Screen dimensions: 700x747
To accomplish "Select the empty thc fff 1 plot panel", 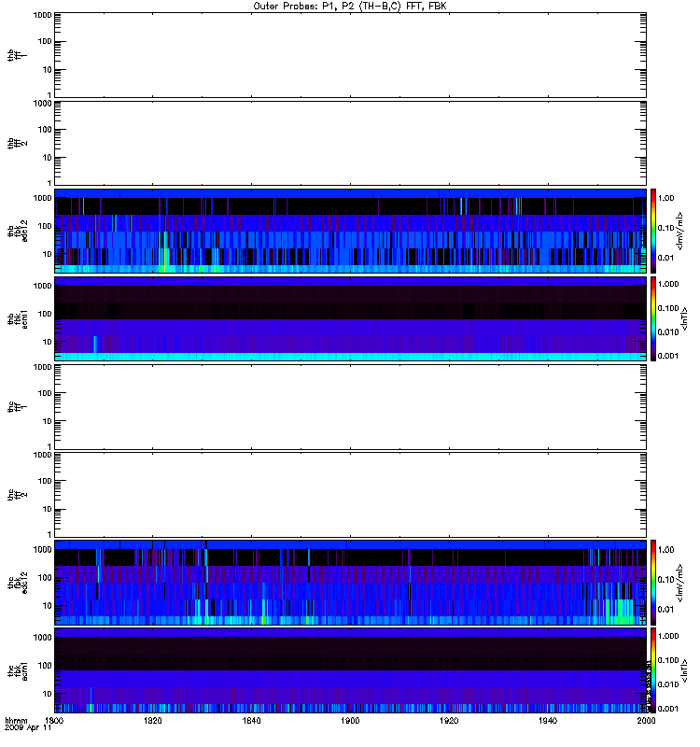I will (x=350, y=407).
